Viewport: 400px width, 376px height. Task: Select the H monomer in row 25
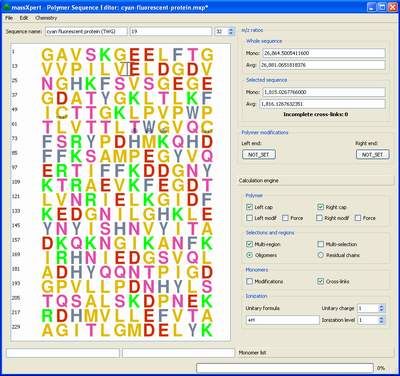pos(76,84)
